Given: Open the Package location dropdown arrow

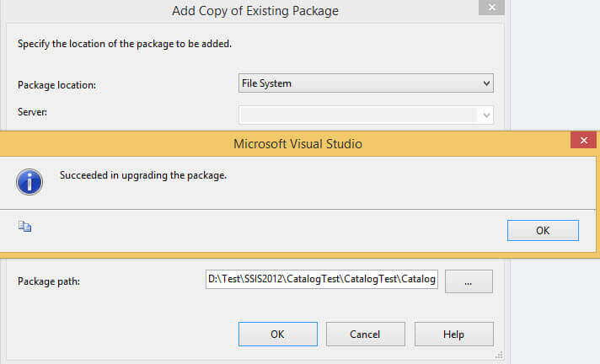Looking at the screenshot, I should point(485,83).
